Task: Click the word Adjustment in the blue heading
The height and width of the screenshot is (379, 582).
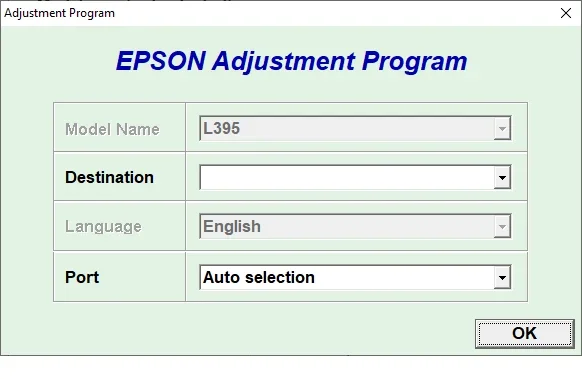Action: 284,61
